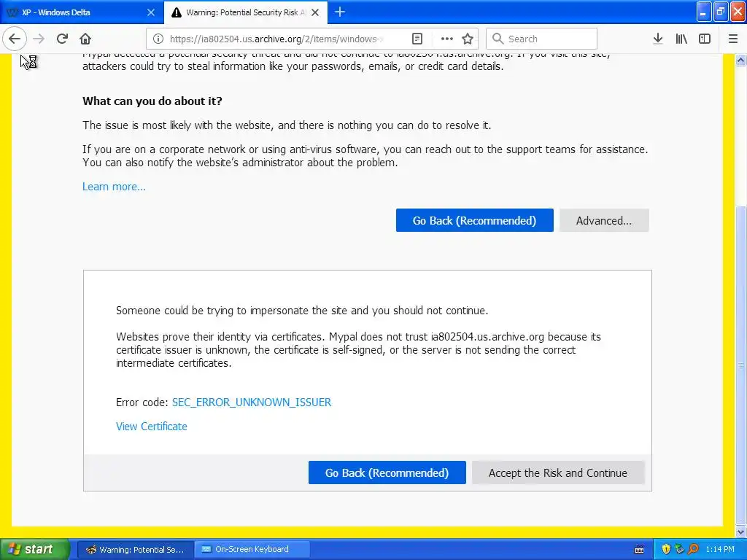Restore down the browser window
This screenshot has height=560, width=747.
click(x=721, y=12)
